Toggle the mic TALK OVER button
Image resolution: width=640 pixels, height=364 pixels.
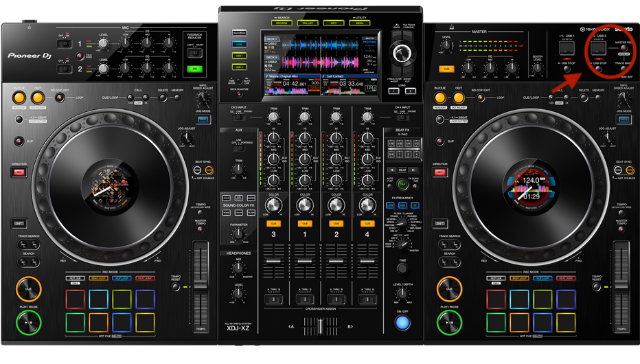80,56
